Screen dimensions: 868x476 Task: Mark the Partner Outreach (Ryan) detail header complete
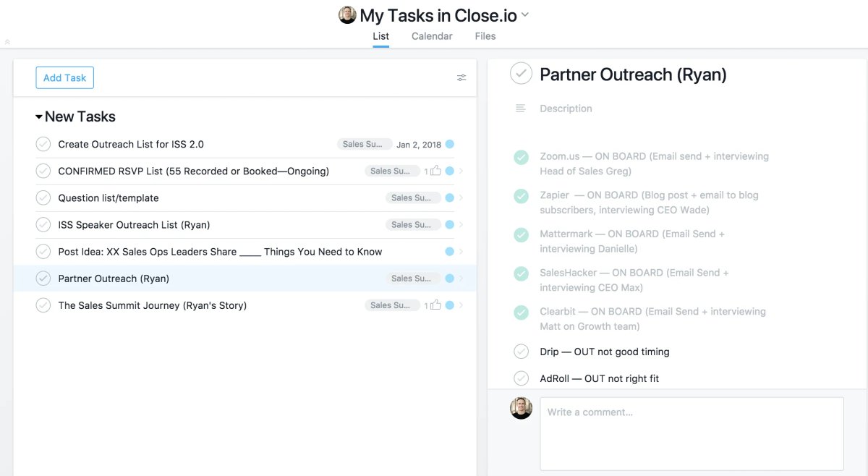tap(521, 74)
